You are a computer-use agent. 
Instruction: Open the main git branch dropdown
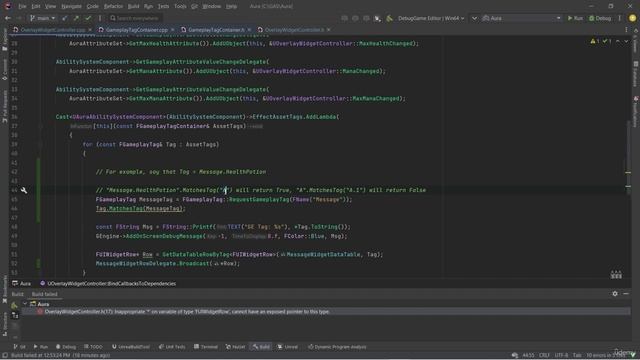coord(42,18)
